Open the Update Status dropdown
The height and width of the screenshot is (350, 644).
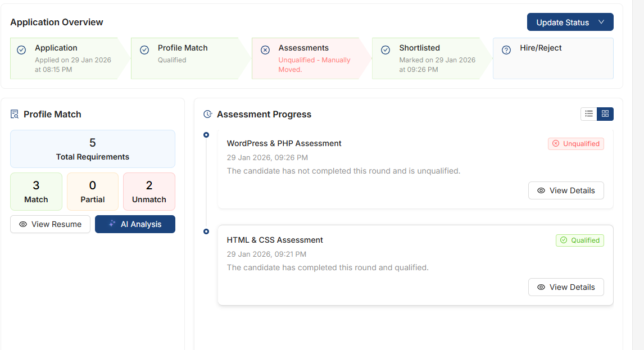[x=570, y=21]
